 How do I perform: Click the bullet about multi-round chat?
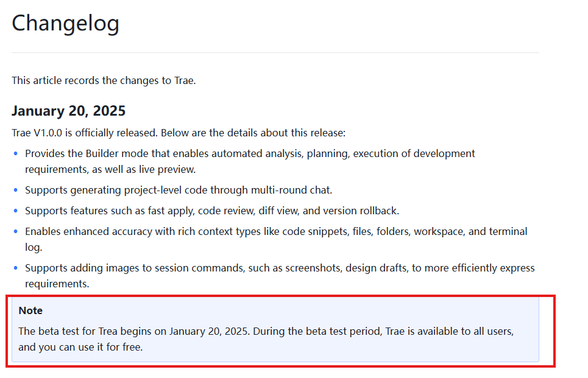click(179, 191)
